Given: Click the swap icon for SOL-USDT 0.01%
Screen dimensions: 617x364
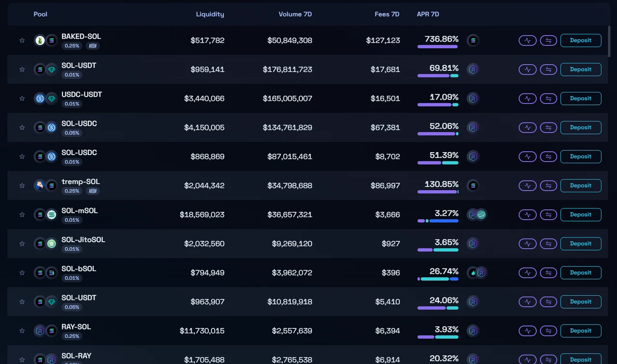Looking at the screenshot, I should pyautogui.click(x=549, y=69).
